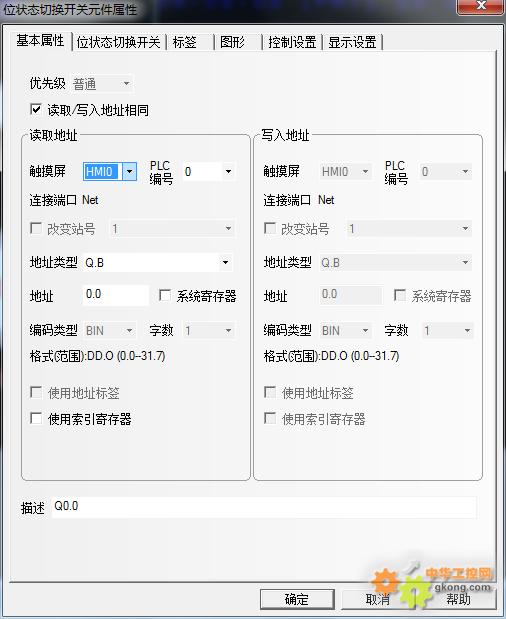The width and height of the screenshot is (506, 619).
Task: Switch to the 控制设置 tab
Action: click(x=292, y=42)
